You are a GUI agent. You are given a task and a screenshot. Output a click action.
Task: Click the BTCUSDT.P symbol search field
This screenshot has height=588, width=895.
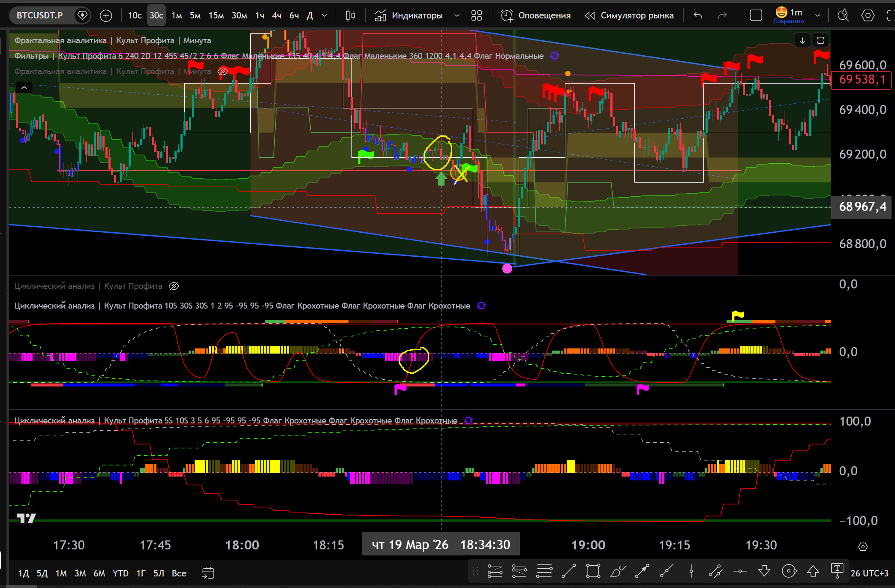(x=40, y=16)
